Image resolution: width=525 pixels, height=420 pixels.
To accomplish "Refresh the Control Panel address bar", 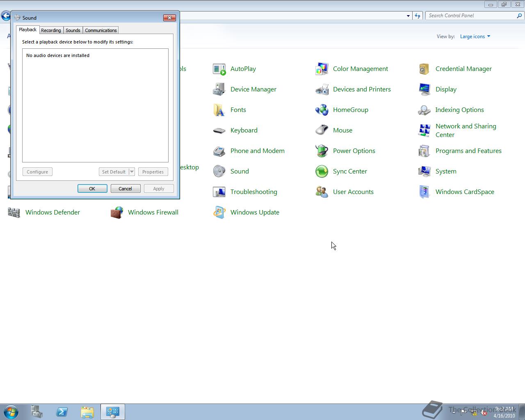I will click(418, 16).
